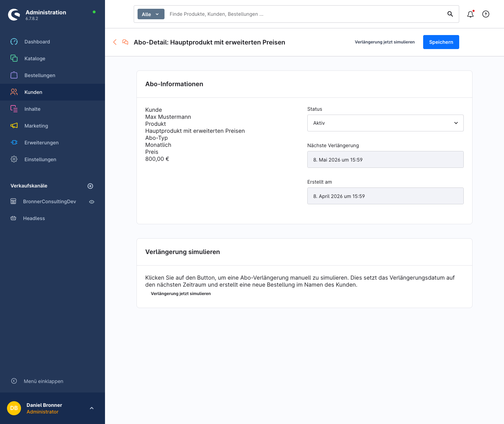Open the BronnerConsultingDev sales channel

click(49, 201)
